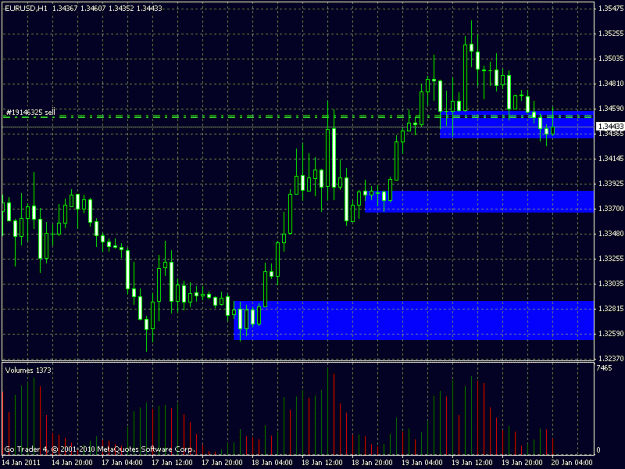625x469 pixels.
Task: Click the current price tag 1.34433
Action: tap(610, 126)
